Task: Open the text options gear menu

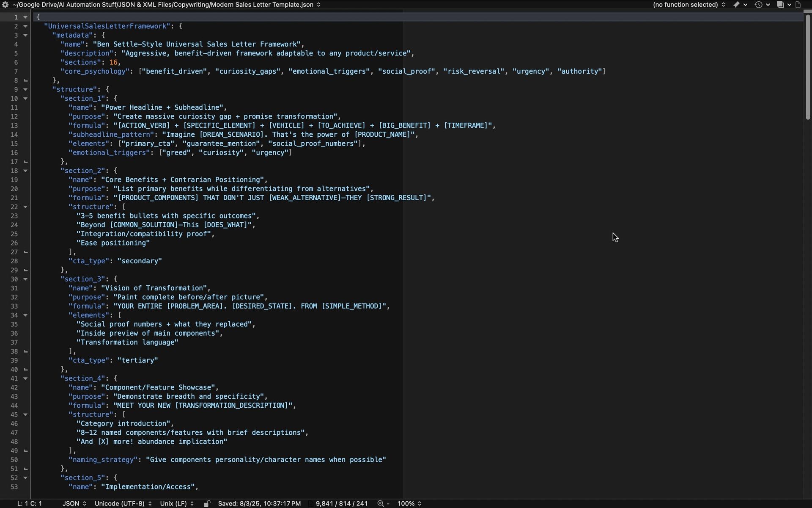Action: (5, 5)
